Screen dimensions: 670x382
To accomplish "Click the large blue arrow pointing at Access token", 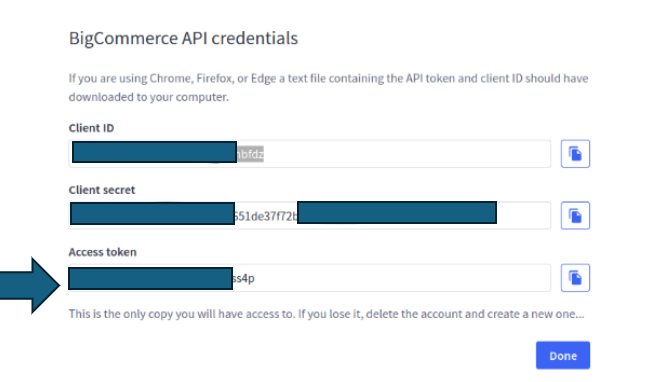I will (x=30, y=285).
